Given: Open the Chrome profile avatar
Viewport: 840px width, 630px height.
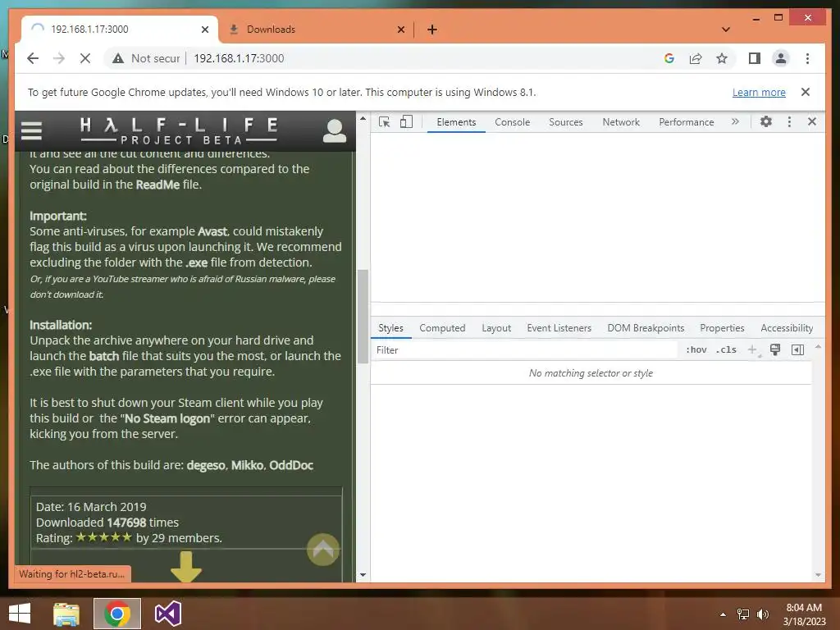Looking at the screenshot, I should pos(781,58).
